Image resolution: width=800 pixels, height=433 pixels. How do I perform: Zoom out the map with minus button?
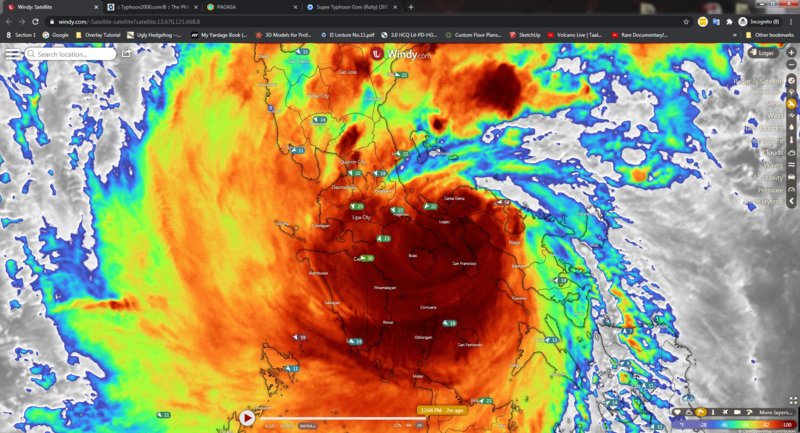point(791,65)
